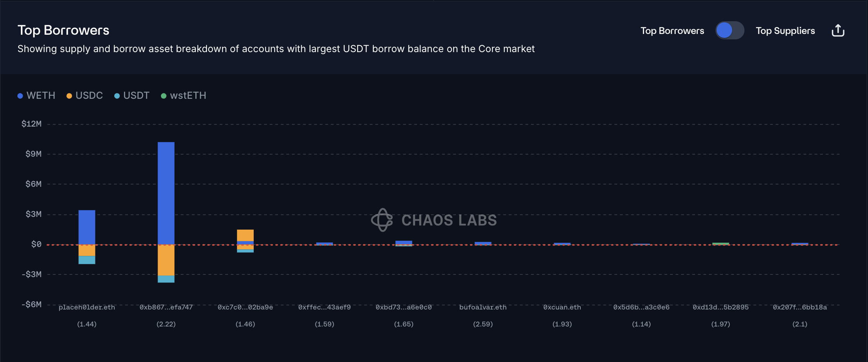Open the bufoalvar.eth account label
Screen dimensions: 868x362
[483, 307]
